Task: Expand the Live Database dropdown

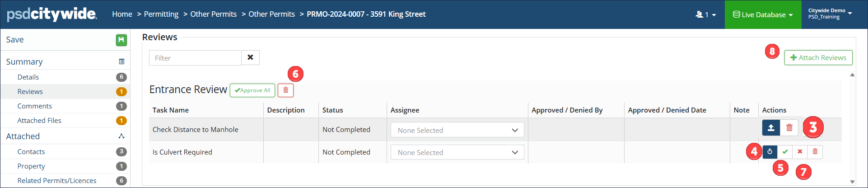Action: [x=763, y=14]
